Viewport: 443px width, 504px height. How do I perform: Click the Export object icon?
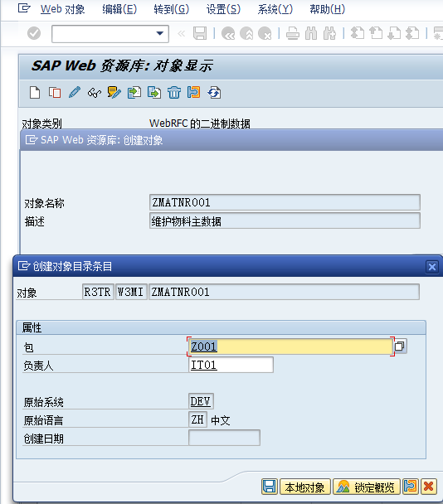pyautogui.click(x=154, y=93)
